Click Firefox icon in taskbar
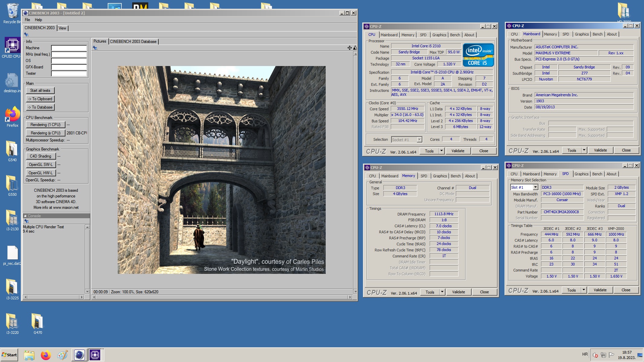 click(46, 355)
